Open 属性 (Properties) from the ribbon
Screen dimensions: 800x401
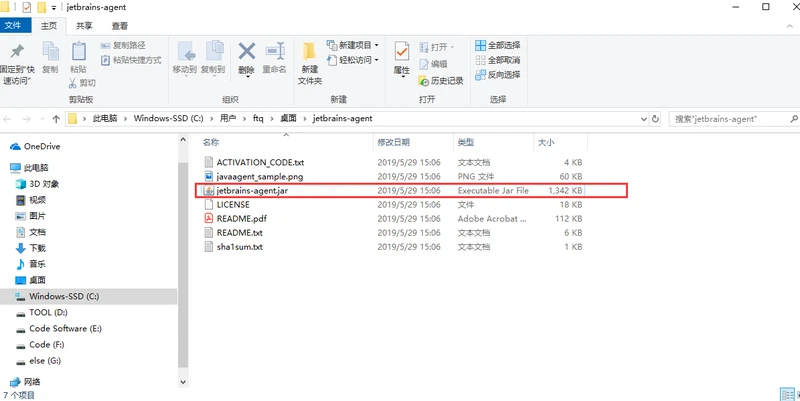click(401, 52)
